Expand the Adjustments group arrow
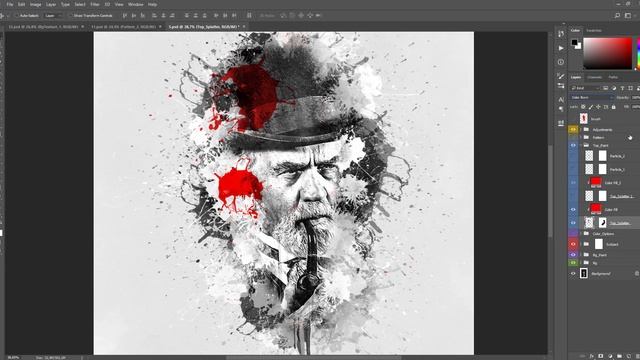 click(581, 129)
